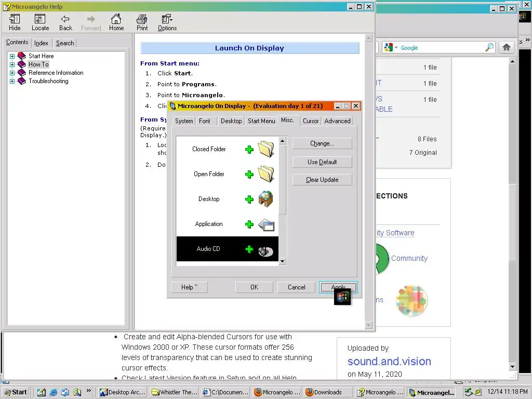The image size is (532, 399).
Task: Click the Show Desktop quick launch icon
Action: (x=42, y=392)
